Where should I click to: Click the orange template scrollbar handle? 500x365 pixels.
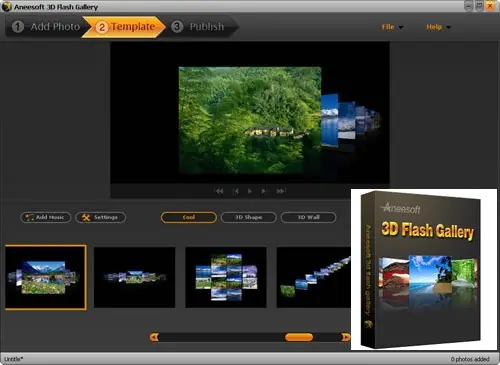(299, 337)
